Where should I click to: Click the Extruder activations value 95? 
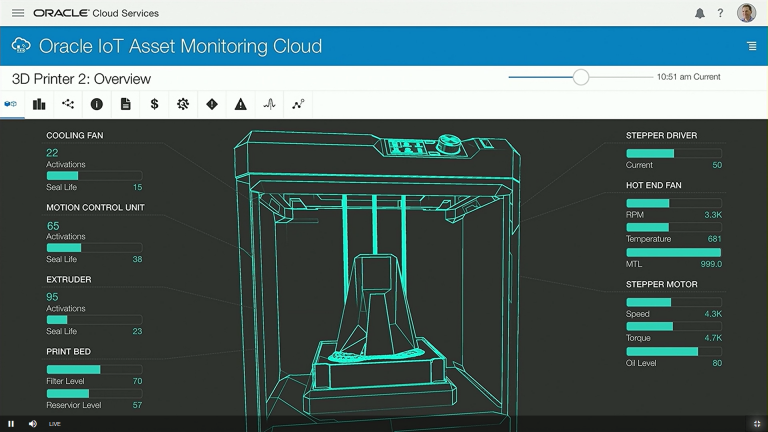pos(52,297)
